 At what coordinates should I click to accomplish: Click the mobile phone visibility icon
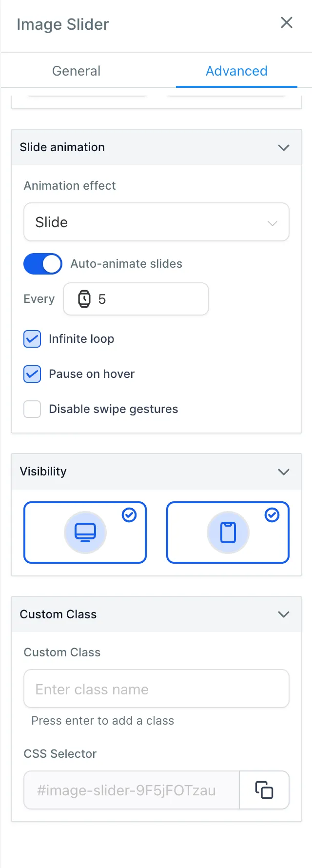pos(228,533)
